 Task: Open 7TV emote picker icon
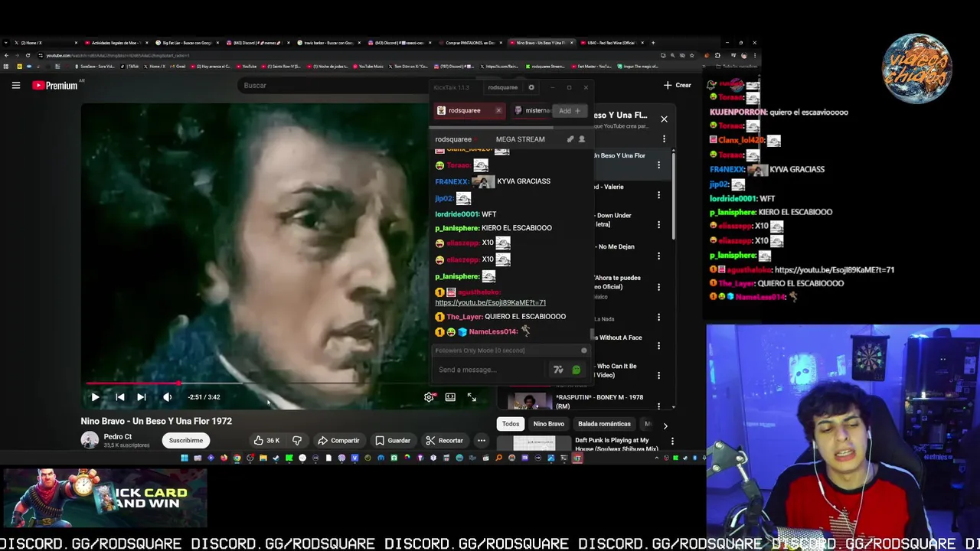click(x=558, y=370)
